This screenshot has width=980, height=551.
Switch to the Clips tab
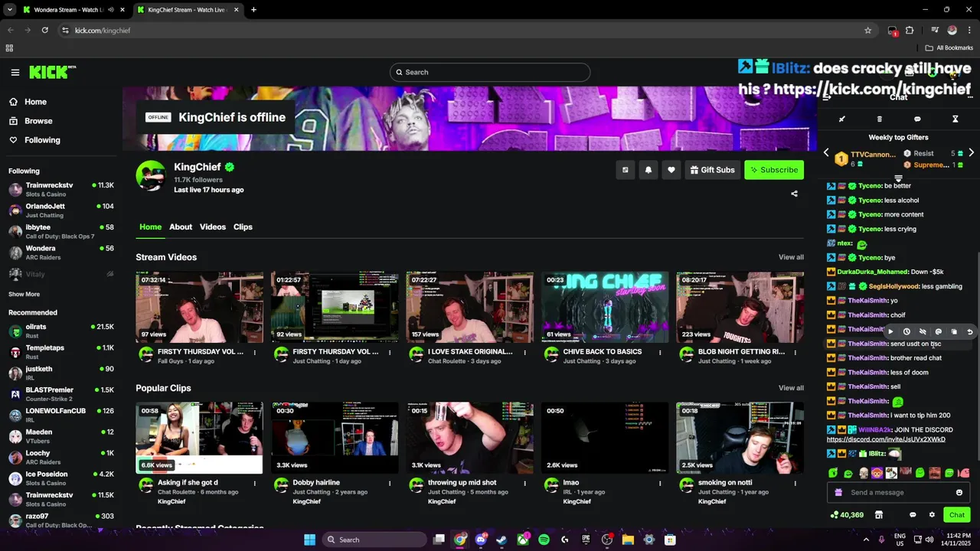pos(243,227)
